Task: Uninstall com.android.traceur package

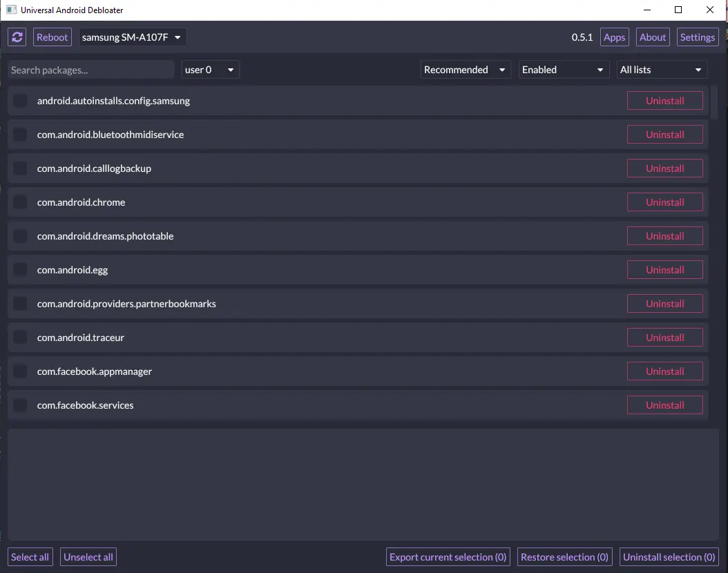Action: (x=665, y=338)
